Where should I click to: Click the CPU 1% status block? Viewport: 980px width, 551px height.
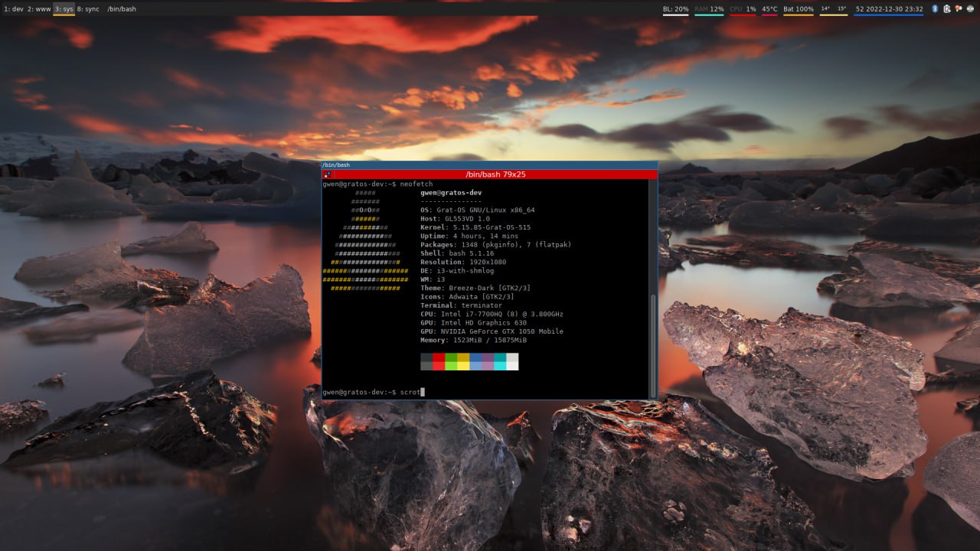point(743,9)
